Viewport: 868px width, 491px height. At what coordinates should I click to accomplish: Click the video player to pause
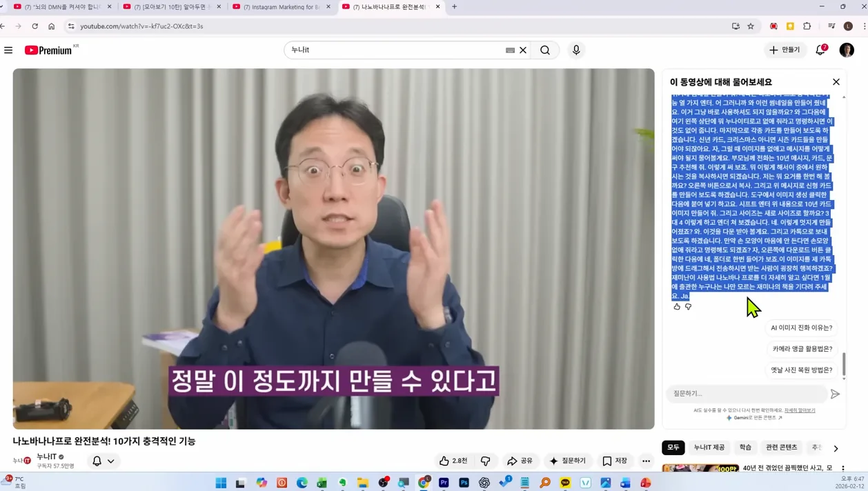333,248
